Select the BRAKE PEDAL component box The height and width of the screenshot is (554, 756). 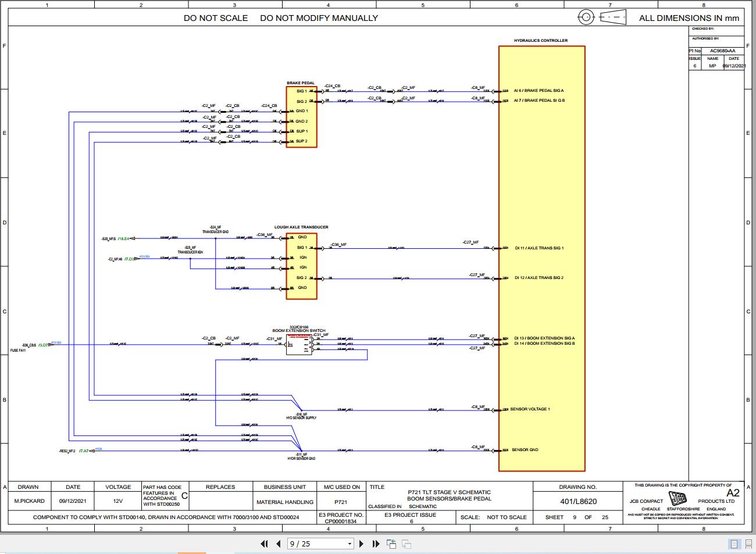click(302, 116)
